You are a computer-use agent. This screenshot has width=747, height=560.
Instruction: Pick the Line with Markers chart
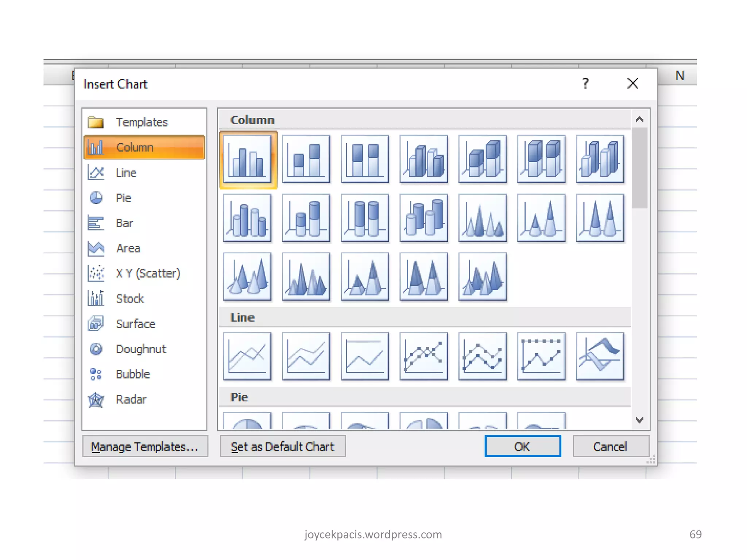[423, 356]
